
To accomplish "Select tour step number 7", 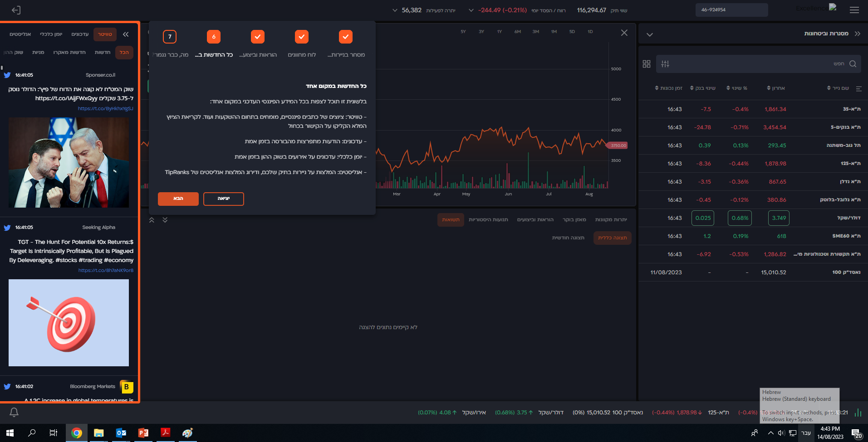I will (170, 37).
